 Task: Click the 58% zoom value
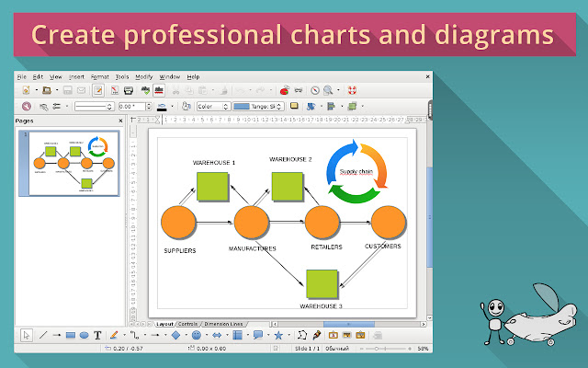click(423, 349)
